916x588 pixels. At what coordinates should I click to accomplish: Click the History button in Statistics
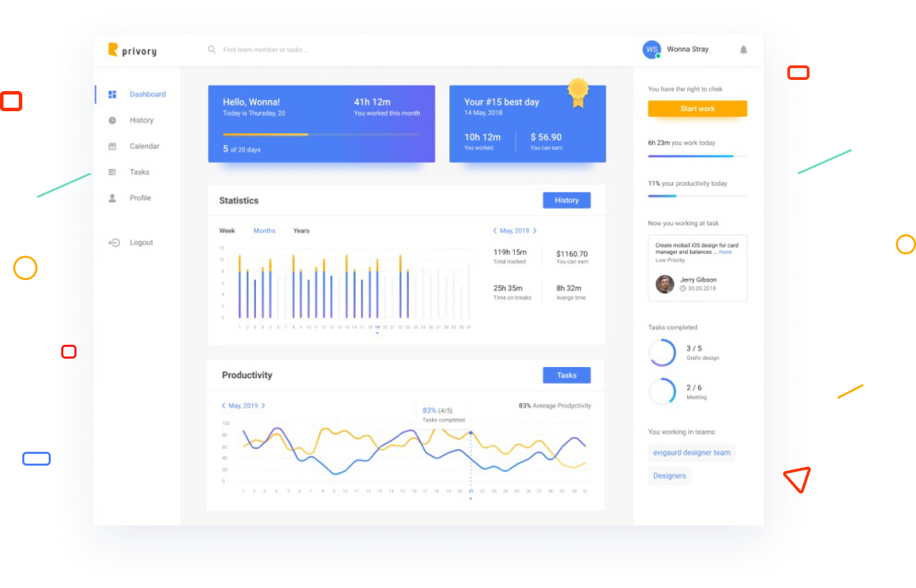coord(567,200)
